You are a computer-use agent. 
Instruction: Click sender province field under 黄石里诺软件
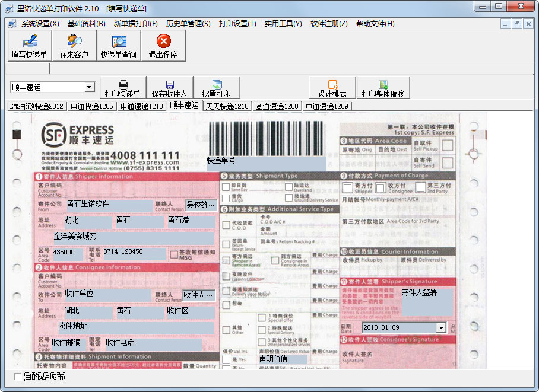click(x=88, y=221)
